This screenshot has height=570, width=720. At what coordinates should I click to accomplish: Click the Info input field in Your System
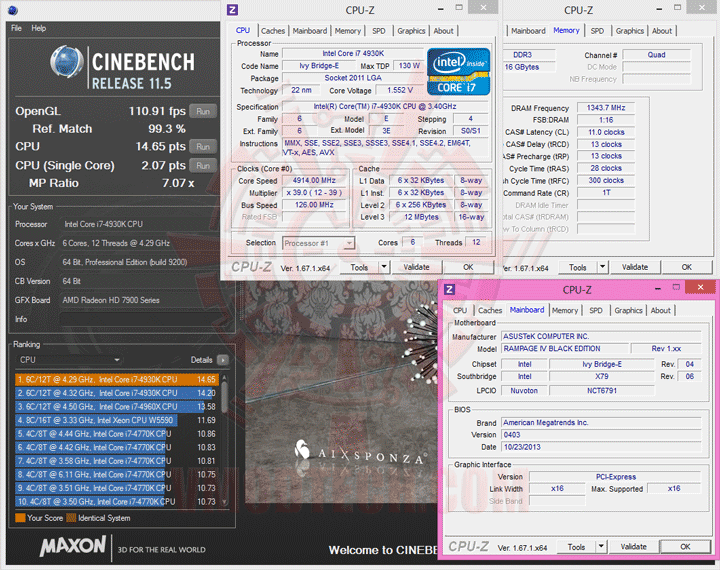pyautogui.click(x=146, y=319)
